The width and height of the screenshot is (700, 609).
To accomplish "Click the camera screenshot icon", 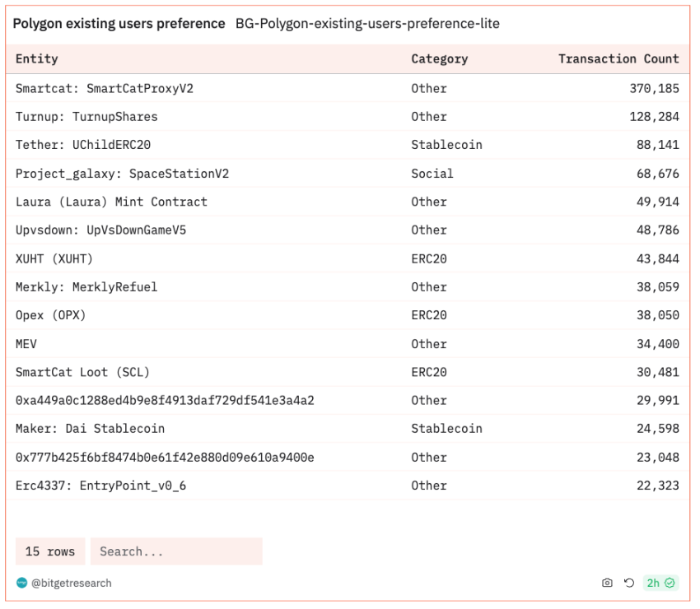I will pyautogui.click(x=607, y=583).
